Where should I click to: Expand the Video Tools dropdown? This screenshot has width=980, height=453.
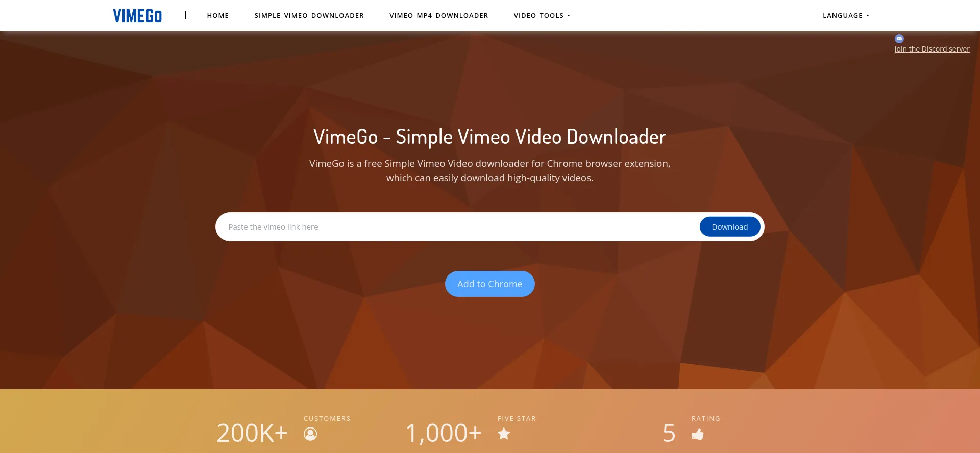tap(542, 15)
